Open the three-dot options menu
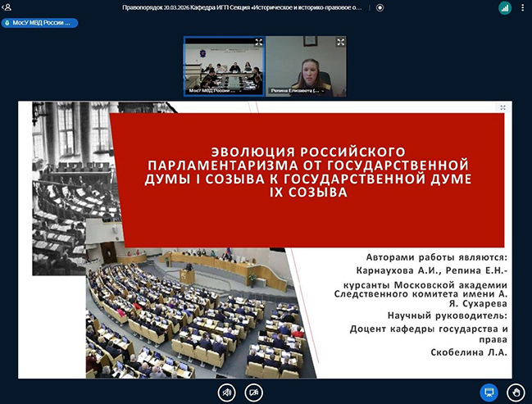This screenshot has width=532, height=404. click(523, 7)
